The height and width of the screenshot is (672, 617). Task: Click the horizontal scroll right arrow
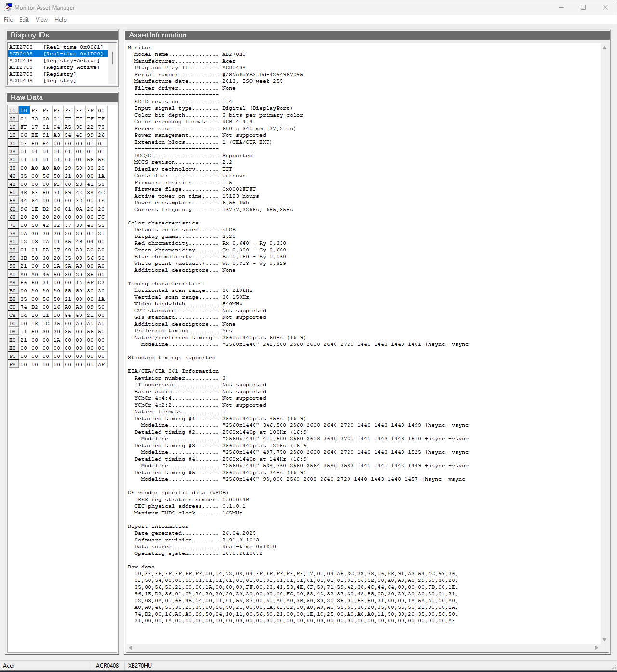pyautogui.click(x=596, y=648)
